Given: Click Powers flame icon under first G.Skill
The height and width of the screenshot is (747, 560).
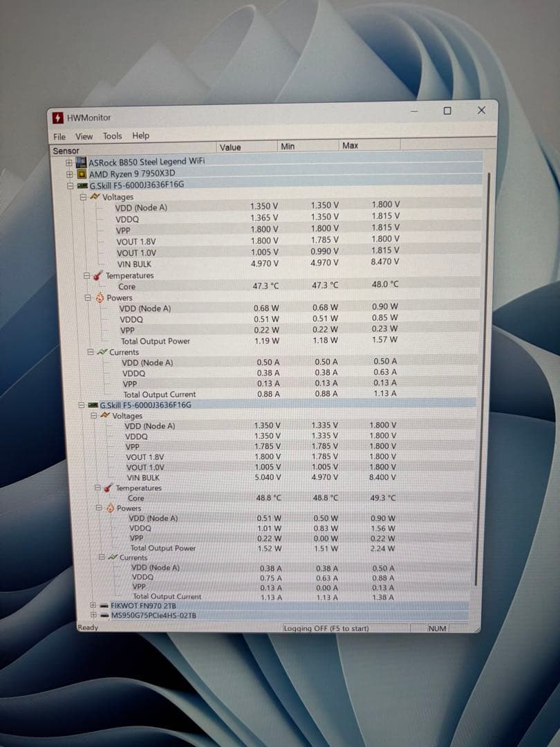Looking at the screenshot, I should tap(100, 297).
